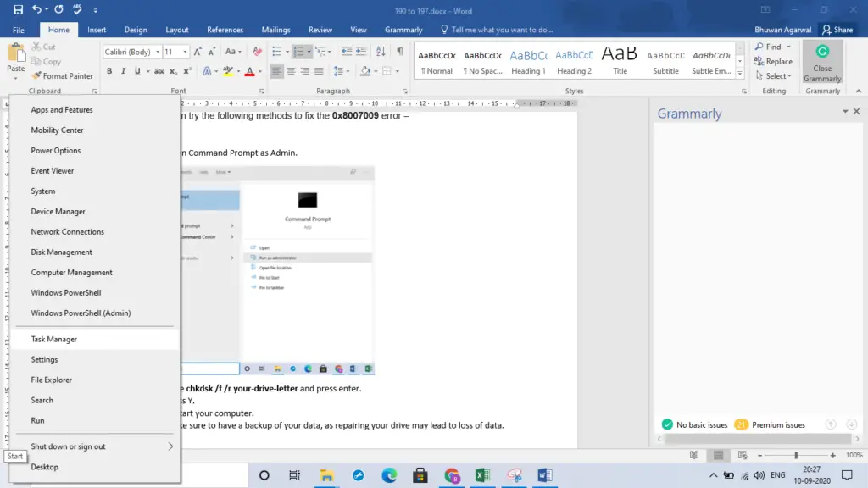The image size is (868, 488).
Task: Close the Grammarly pane
Action: click(856, 111)
